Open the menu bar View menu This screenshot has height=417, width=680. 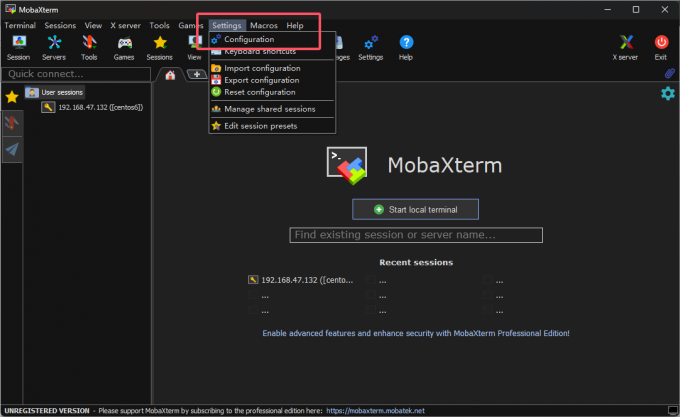click(x=93, y=25)
